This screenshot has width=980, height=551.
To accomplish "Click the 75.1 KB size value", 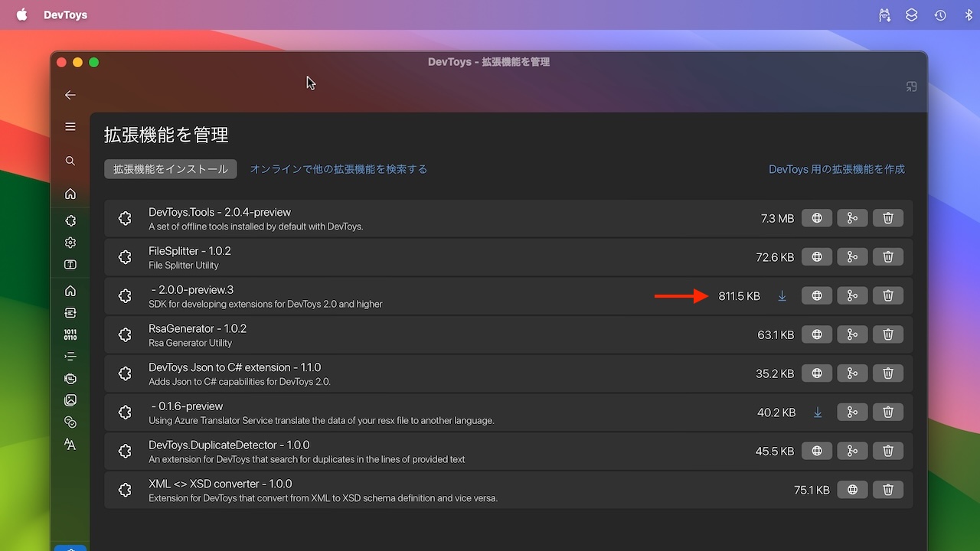I will (812, 490).
